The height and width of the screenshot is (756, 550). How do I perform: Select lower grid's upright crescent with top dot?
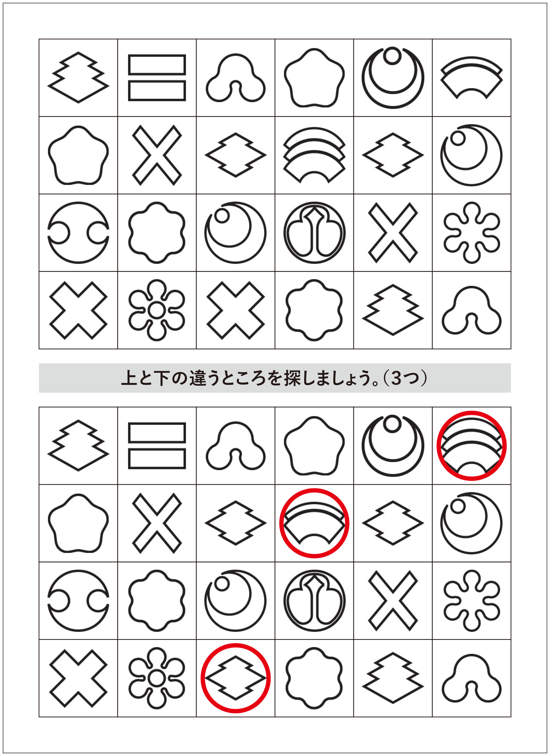[393, 445]
